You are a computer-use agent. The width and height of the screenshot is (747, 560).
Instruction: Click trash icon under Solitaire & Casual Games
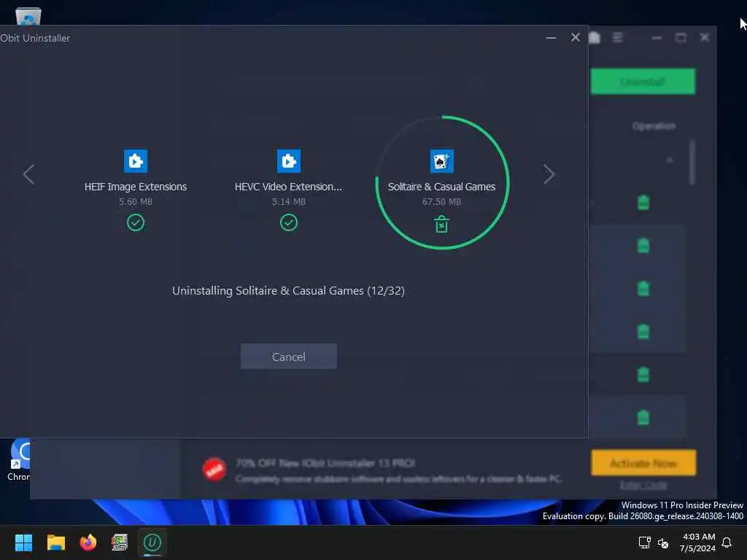[441, 224]
